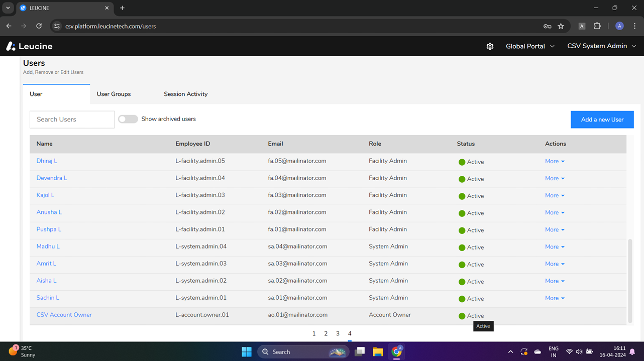Image resolution: width=644 pixels, height=361 pixels.
Task: Click the Windows taskbar Search box
Action: click(x=304, y=351)
